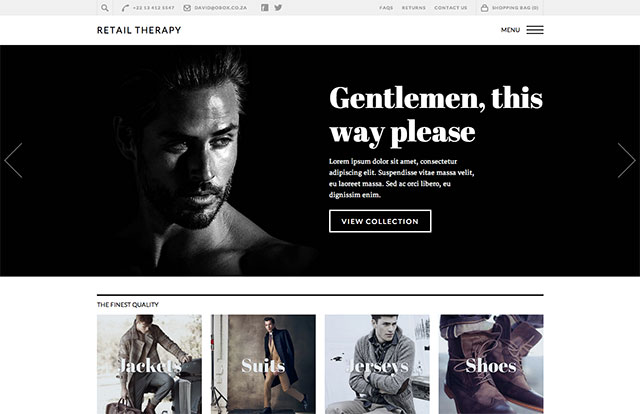Select the Suits category thumbnail
This screenshot has height=414, width=640.
click(x=263, y=364)
